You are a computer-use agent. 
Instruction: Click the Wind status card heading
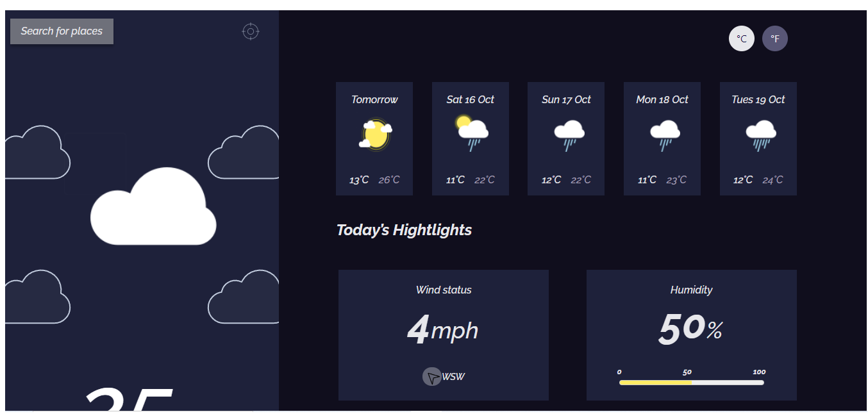[444, 290]
